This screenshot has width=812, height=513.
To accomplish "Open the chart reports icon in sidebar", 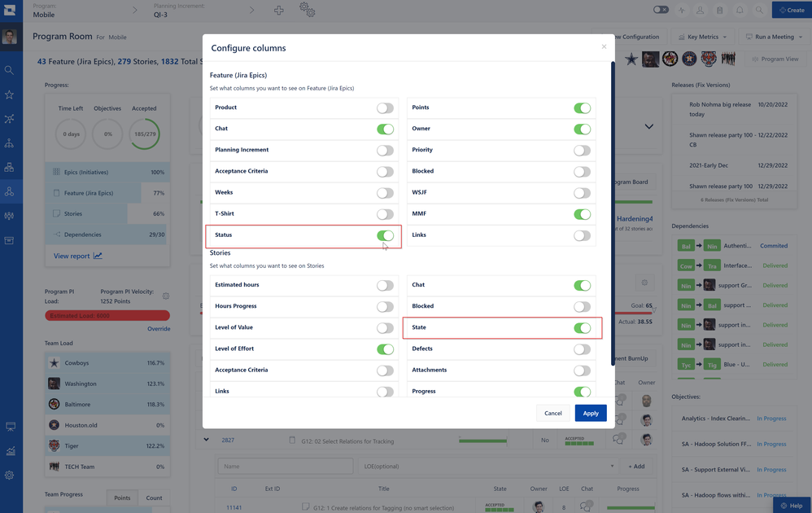I will click(11, 451).
